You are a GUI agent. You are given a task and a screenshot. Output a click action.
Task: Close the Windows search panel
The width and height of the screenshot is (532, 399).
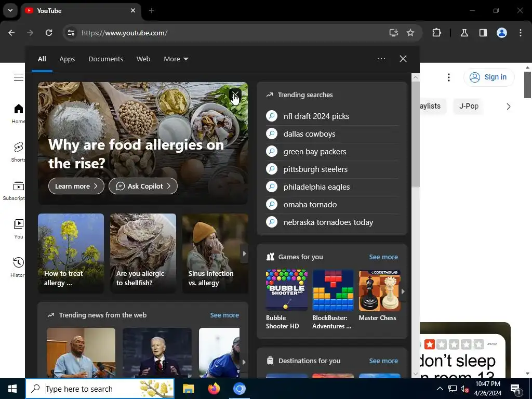tap(403, 59)
